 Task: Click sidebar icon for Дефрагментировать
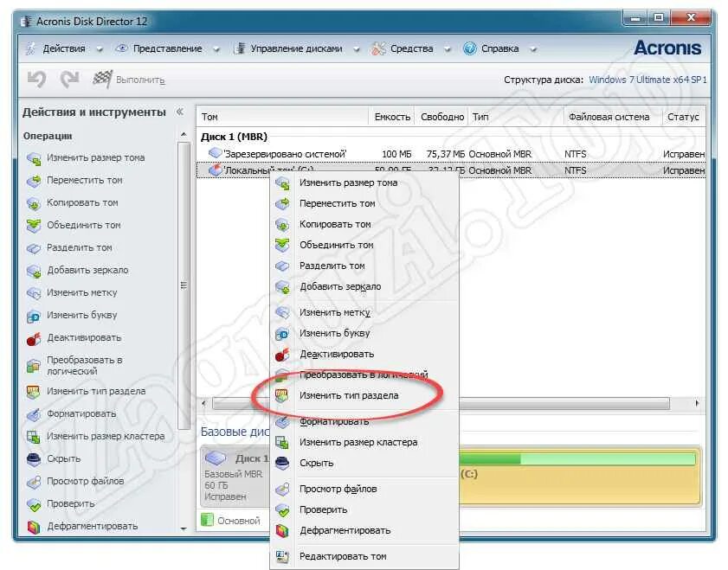pyautogui.click(x=34, y=527)
